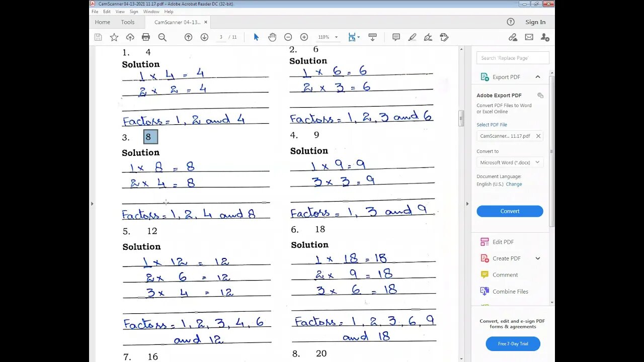Add a sticky note comment
The width and height of the screenshot is (644, 362).
pyautogui.click(x=396, y=37)
